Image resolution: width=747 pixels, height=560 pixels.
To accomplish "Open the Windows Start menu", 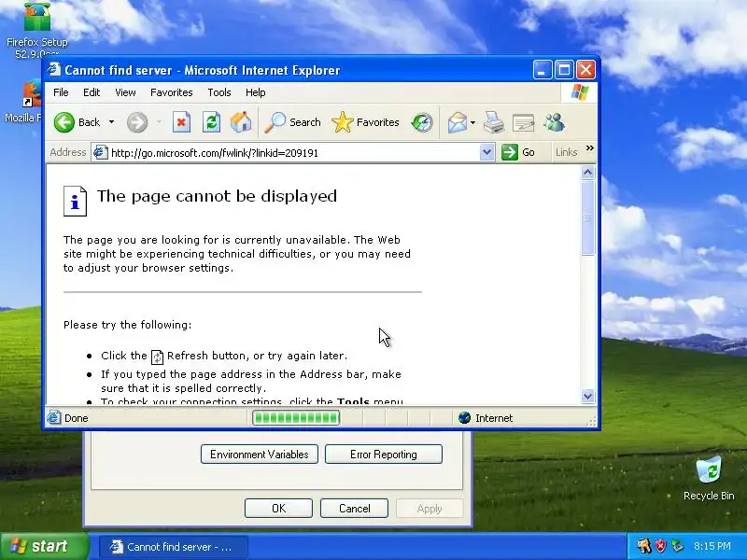I will coord(44,546).
